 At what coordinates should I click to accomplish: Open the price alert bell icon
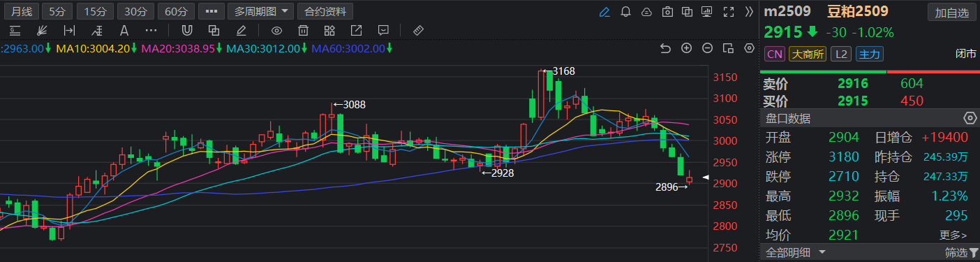625,12
